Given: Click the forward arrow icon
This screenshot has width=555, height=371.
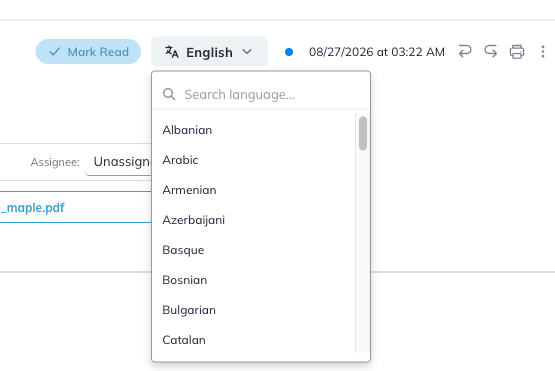Looking at the screenshot, I should click(491, 51).
